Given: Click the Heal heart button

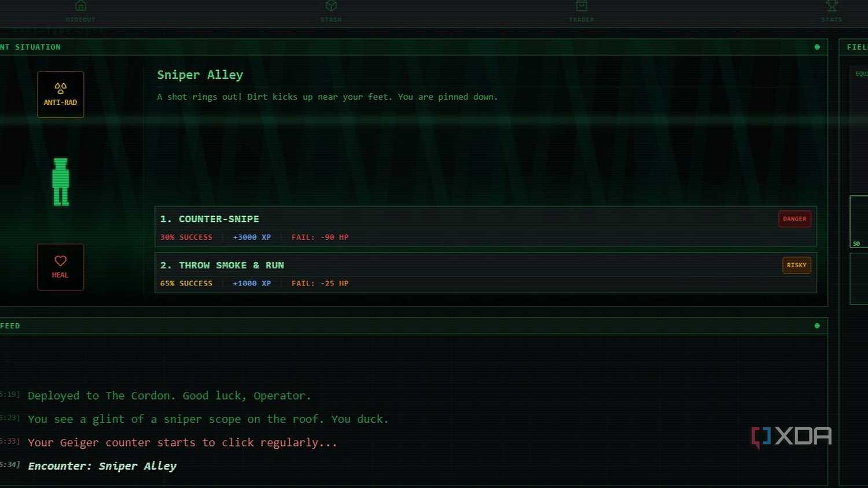Looking at the screenshot, I should tap(61, 267).
